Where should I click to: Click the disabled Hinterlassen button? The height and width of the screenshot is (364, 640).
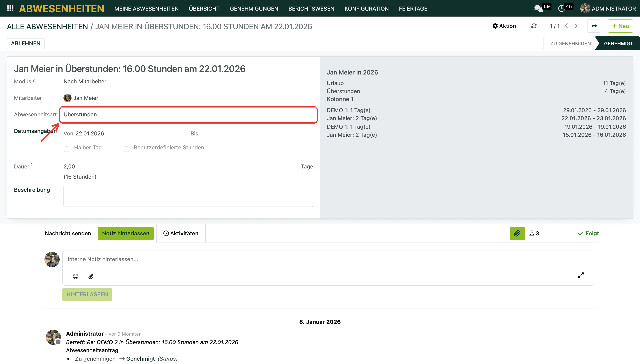pyautogui.click(x=87, y=295)
